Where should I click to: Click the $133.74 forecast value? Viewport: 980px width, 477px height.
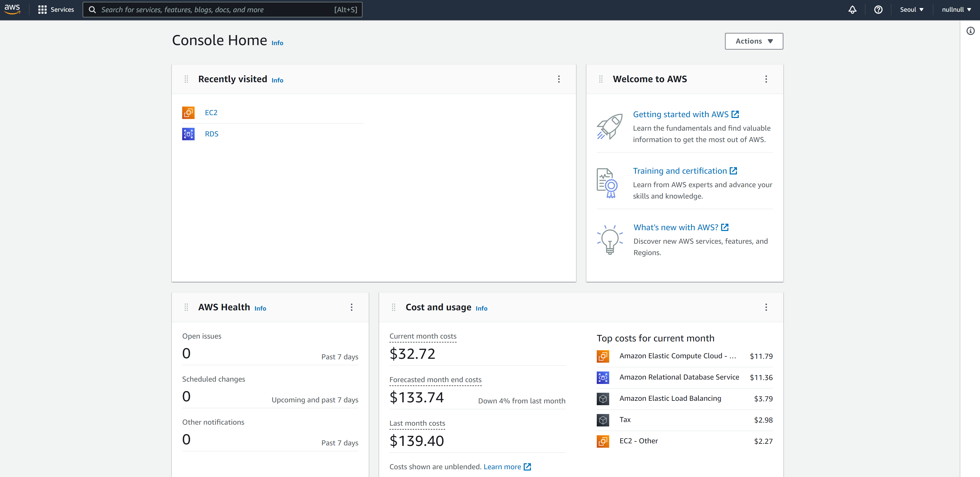tap(417, 397)
